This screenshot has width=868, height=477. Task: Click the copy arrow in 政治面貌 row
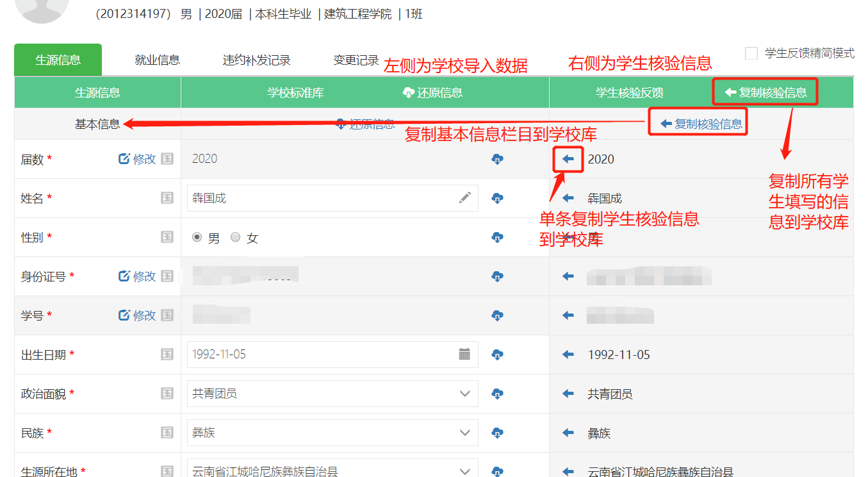coord(568,394)
